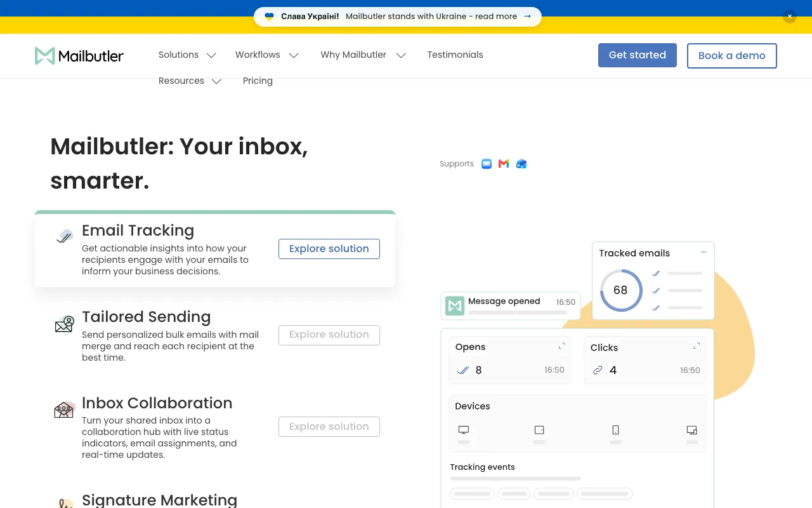This screenshot has height=508, width=812.
Task: Open the Testimonials page
Action: coord(455,55)
